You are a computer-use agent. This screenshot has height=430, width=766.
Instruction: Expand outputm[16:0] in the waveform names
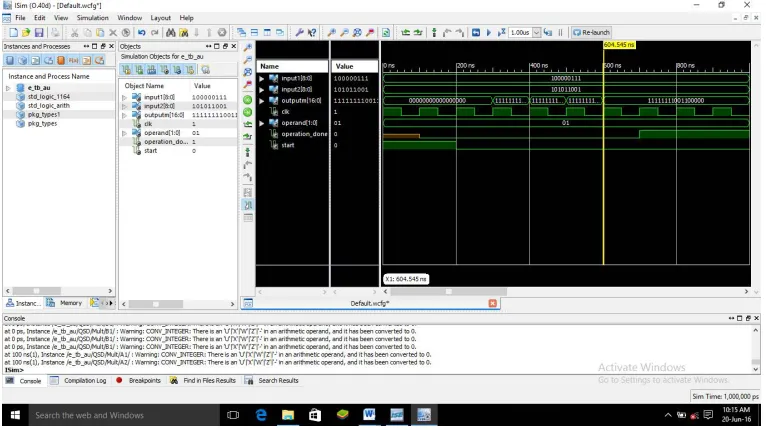pos(261,101)
